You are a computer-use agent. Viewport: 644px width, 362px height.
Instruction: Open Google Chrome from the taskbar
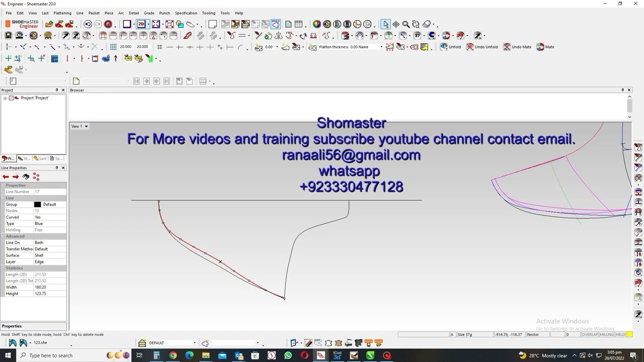point(173,355)
